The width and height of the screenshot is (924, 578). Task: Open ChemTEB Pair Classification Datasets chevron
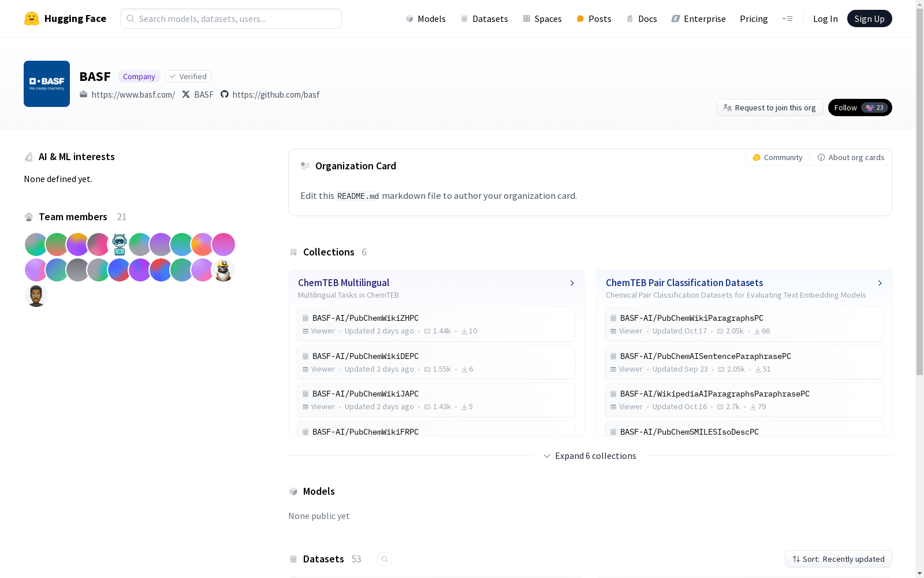880,283
